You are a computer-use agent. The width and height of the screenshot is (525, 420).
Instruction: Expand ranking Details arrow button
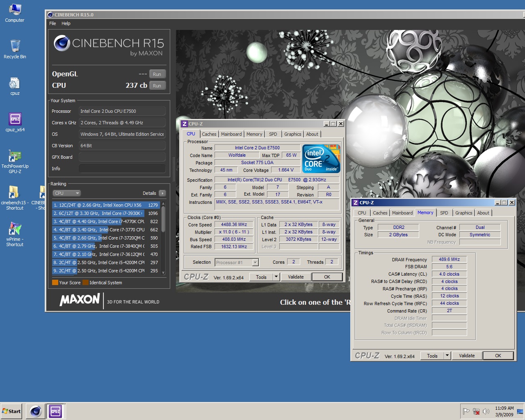[162, 193]
